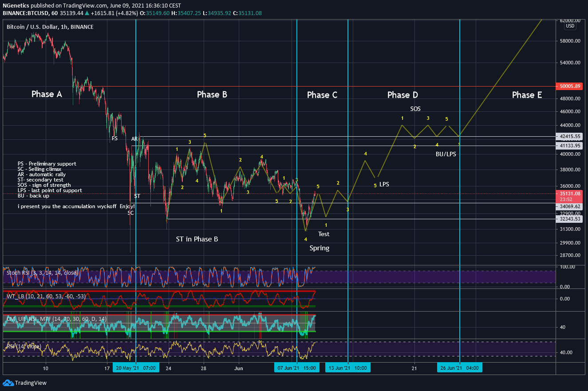Image resolution: width=588 pixels, height=391 pixels.
Task: Select the 34069.62 price label
Action: pyautogui.click(x=568, y=206)
